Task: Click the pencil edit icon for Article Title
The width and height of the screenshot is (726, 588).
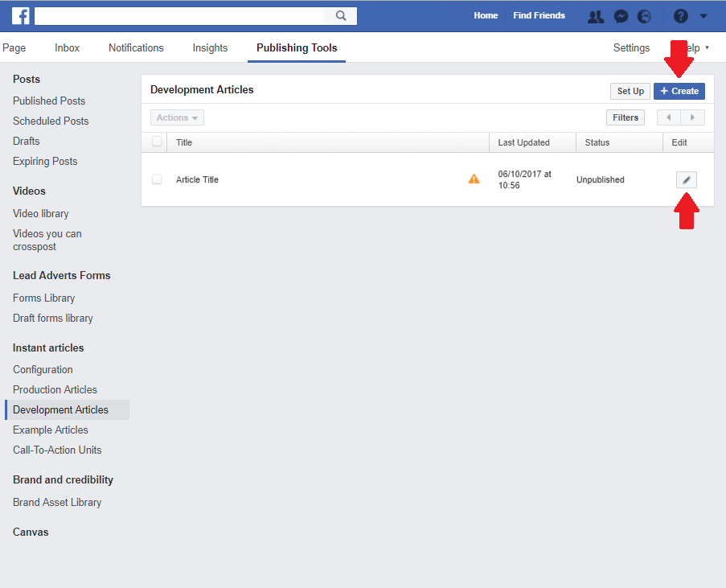Action: click(x=686, y=180)
